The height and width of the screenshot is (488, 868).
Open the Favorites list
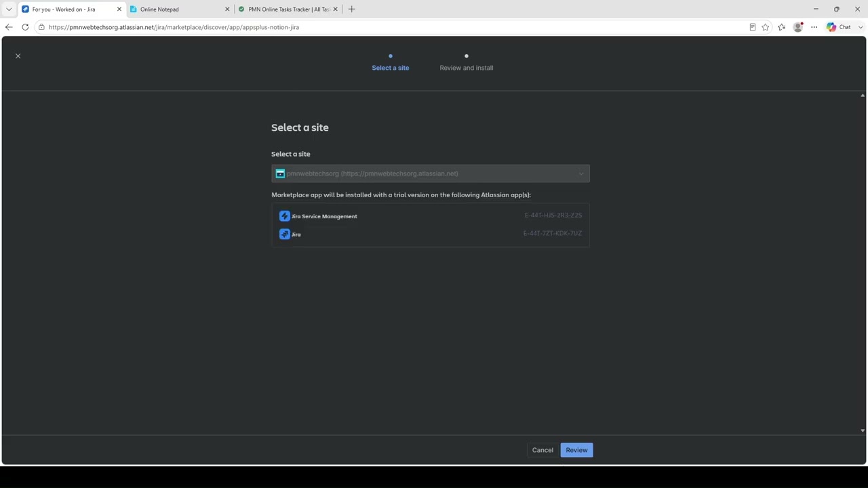[x=782, y=27]
